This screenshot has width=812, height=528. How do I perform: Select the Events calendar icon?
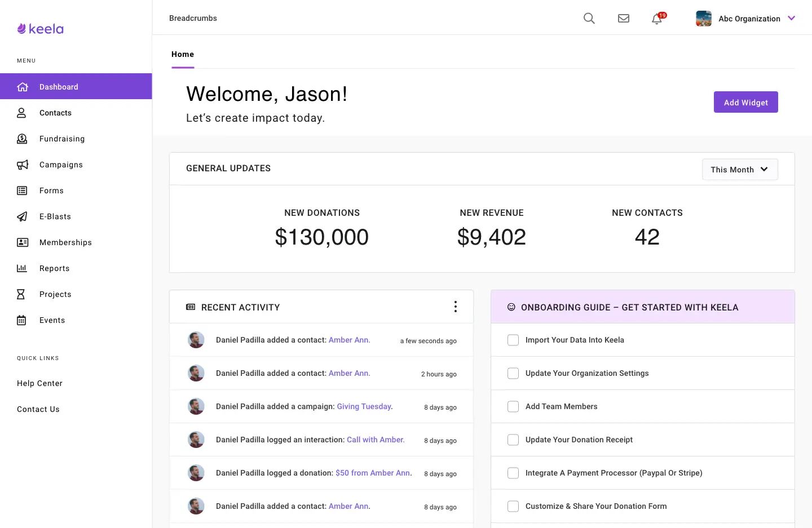(x=21, y=320)
